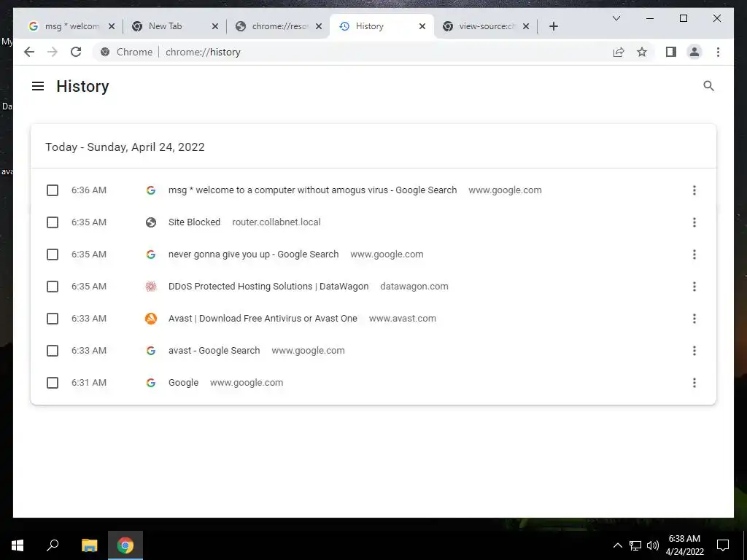The image size is (747, 560).
Task: Open actions menu for 6:31 AM Google entry
Action: (x=694, y=383)
